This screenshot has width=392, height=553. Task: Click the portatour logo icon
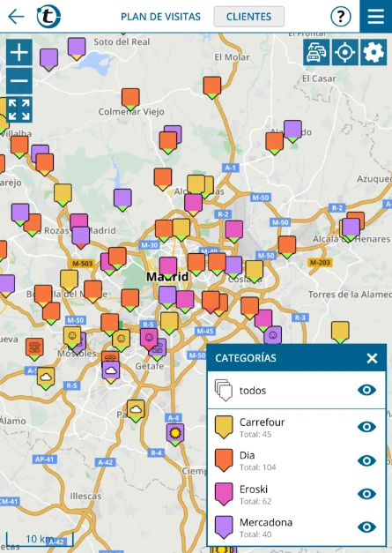pyautogui.click(x=48, y=16)
